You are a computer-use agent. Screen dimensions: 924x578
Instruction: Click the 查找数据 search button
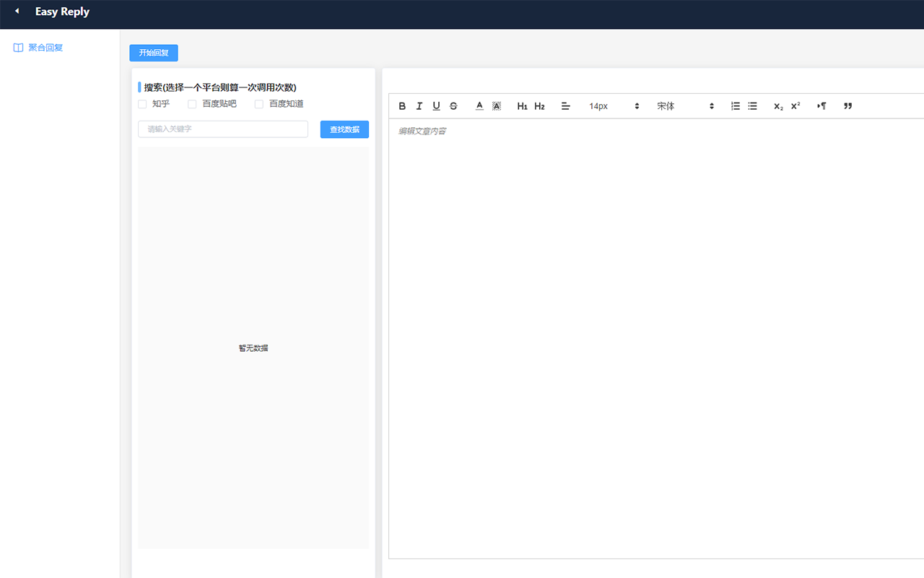click(x=344, y=129)
